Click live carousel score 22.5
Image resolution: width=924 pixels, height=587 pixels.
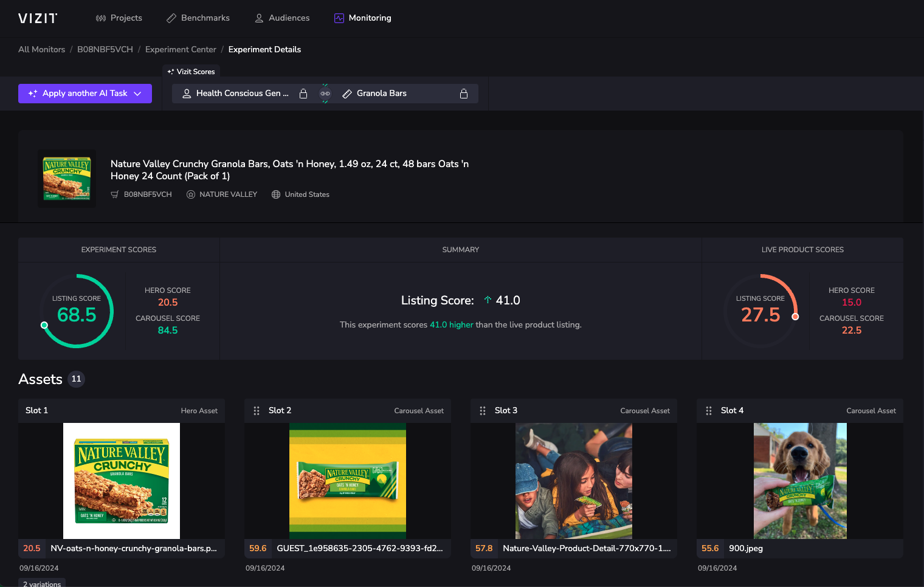click(x=852, y=331)
